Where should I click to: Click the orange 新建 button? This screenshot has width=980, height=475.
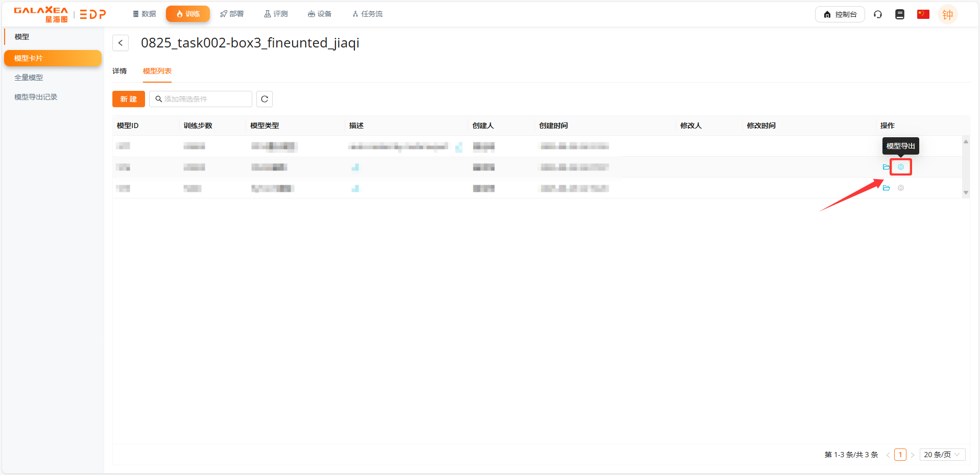[128, 99]
